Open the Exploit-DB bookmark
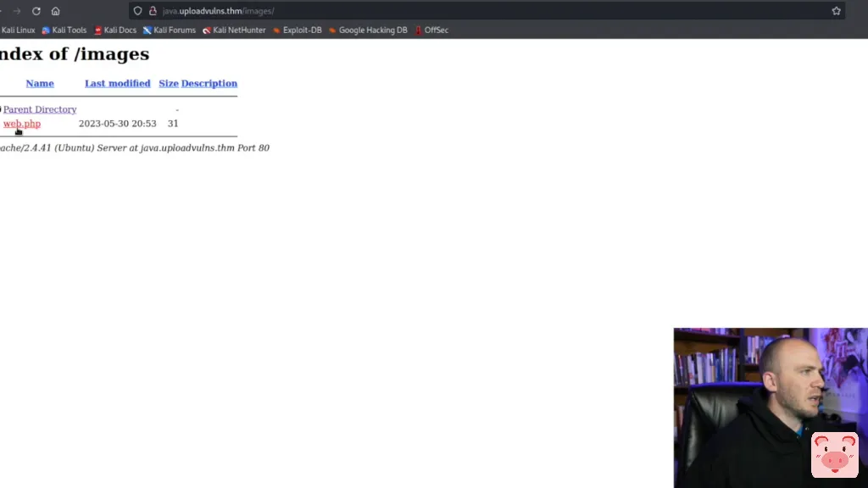The width and height of the screenshot is (868, 488). pos(298,30)
